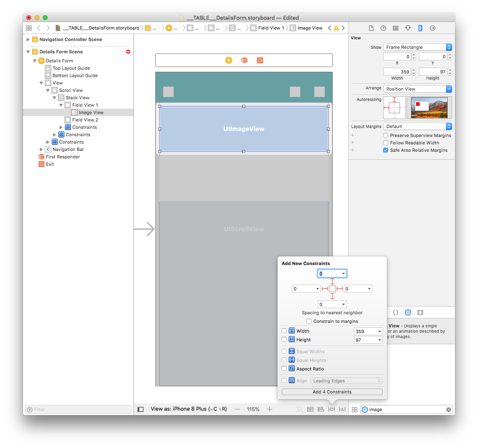Open the Quick Help inspector

click(x=383, y=28)
